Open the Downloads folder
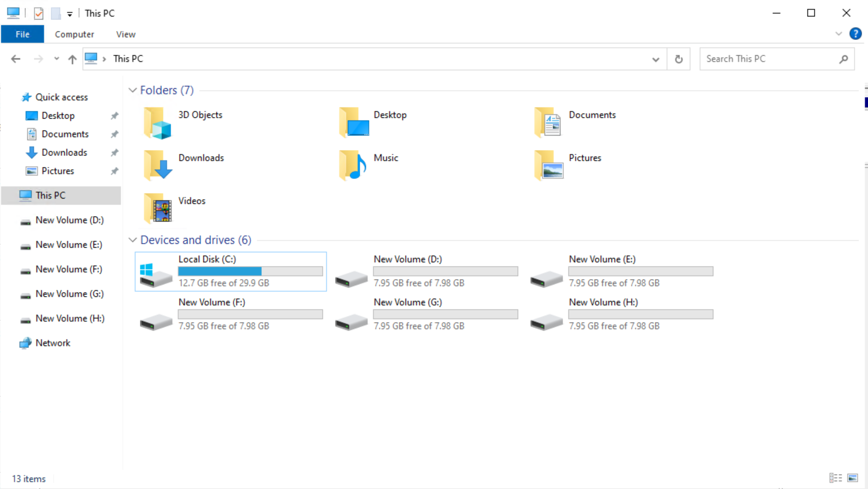The image size is (868, 489). [200, 158]
